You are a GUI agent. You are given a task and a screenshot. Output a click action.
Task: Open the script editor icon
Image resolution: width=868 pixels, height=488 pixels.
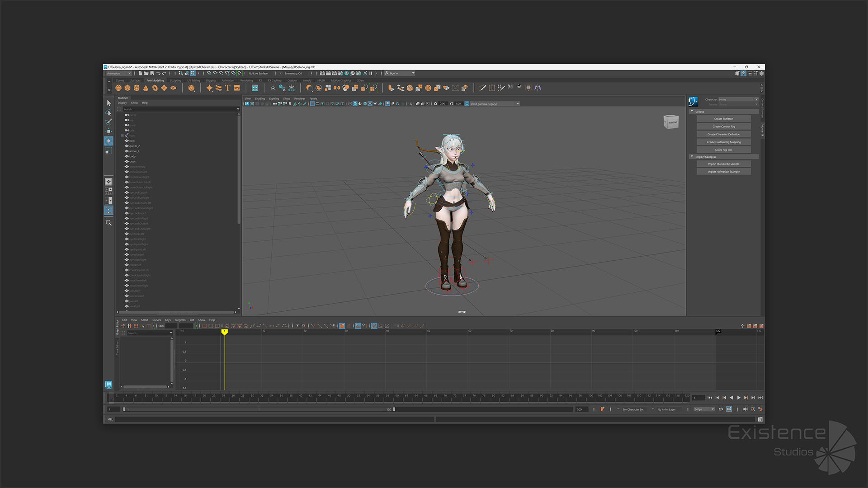(x=760, y=419)
